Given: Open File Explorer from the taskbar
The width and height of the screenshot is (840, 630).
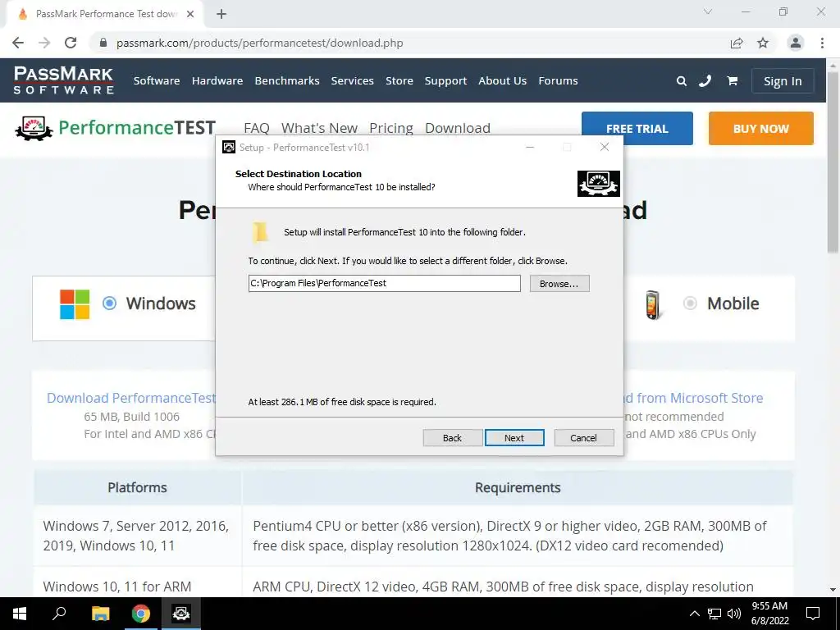Looking at the screenshot, I should [100, 614].
